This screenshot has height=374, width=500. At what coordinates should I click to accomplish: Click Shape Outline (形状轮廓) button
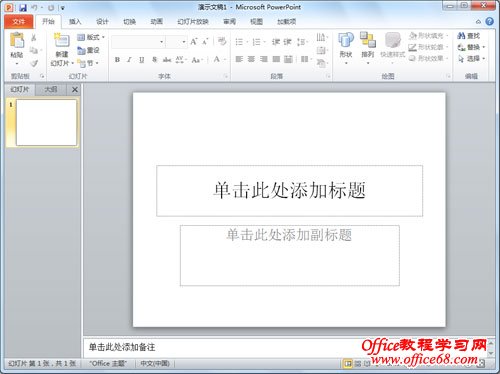428,47
